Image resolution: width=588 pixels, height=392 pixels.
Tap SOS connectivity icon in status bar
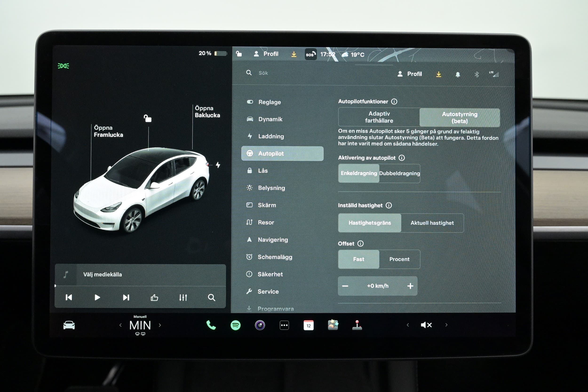pos(310,54)
